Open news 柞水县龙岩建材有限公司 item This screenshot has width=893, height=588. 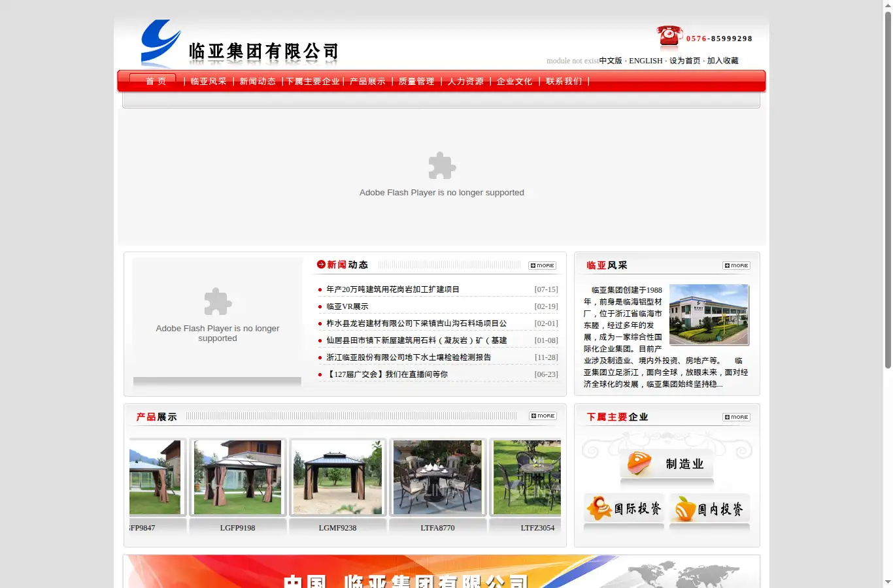pyautogui.click(x=416, y=323)
